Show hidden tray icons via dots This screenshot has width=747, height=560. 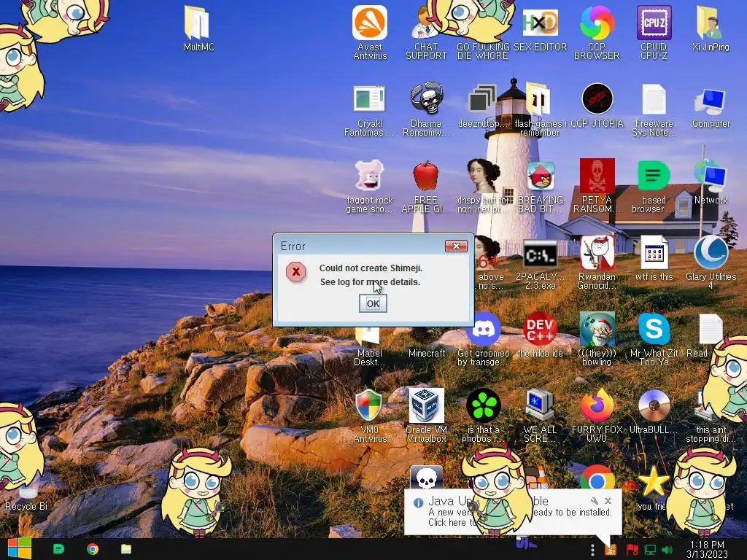pos(592,550)
